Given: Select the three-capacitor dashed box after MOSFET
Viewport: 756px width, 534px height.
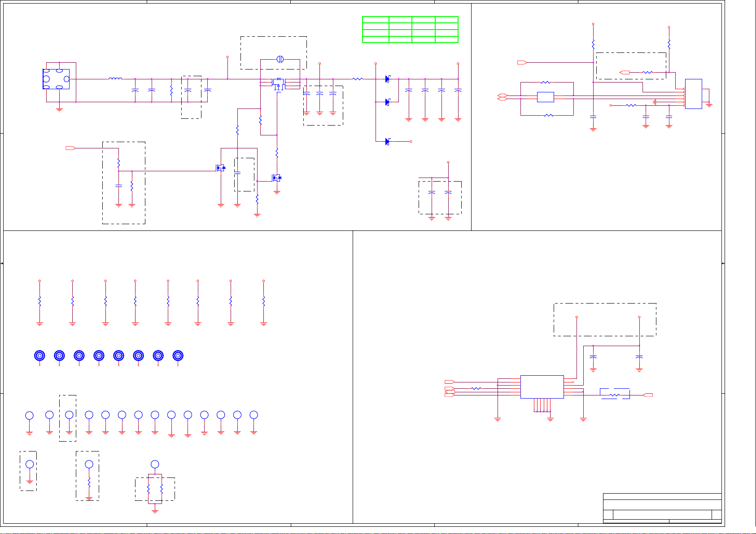Looking at the screenshot, I should [323, 105].
